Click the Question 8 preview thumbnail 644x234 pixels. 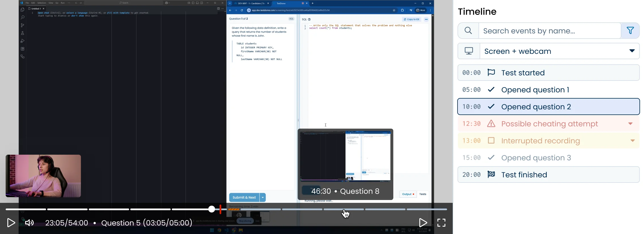tap(345, 156)
